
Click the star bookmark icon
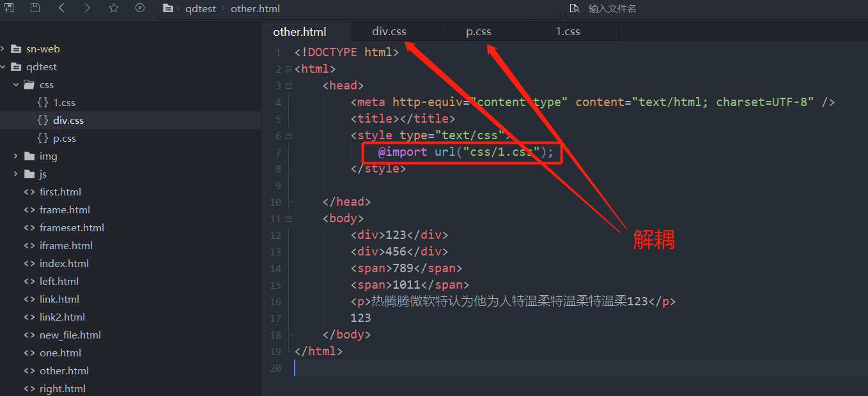point(114,8)
